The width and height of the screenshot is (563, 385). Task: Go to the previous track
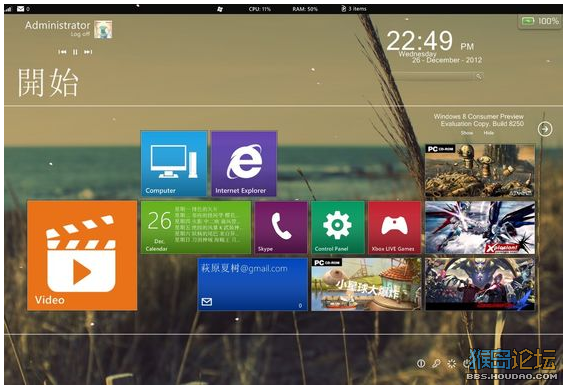[x=62, y=52]
